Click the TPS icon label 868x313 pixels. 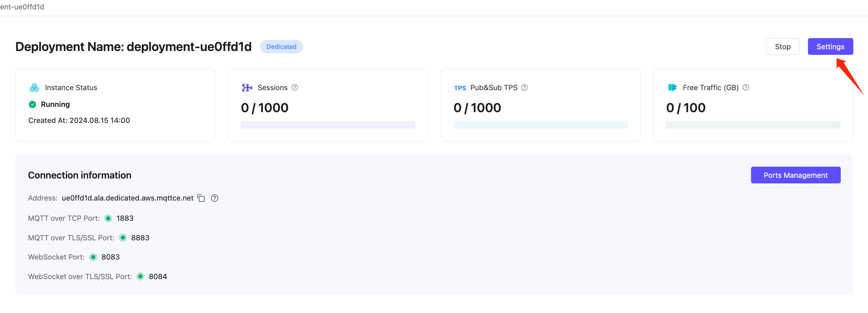click(x=460, y=88)
